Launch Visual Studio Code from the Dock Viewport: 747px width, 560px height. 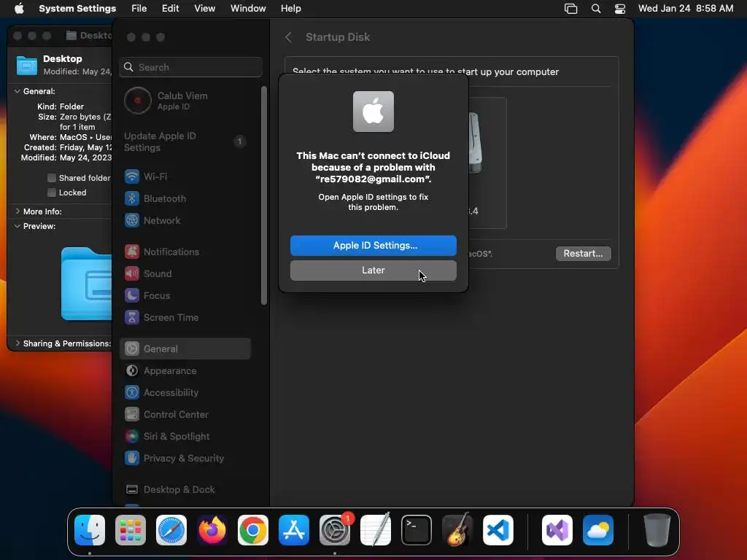pyautogui.click(x=498, y=529)
